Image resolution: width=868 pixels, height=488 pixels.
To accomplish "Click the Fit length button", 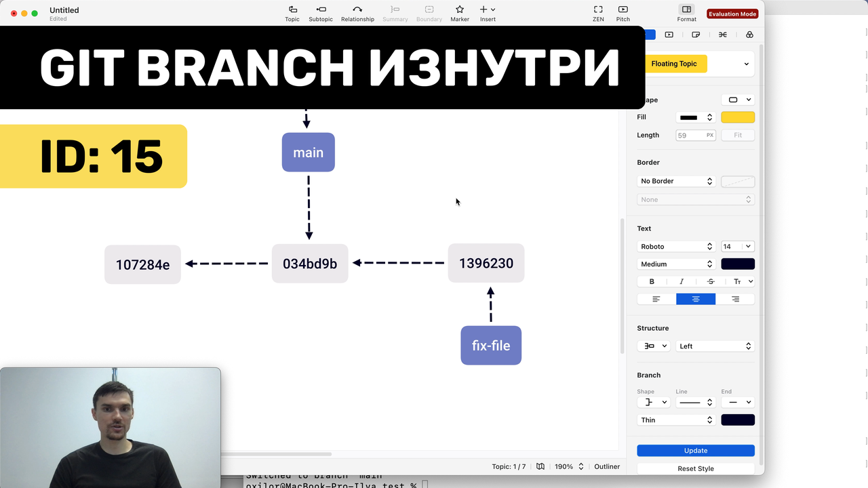I will 738,135.
